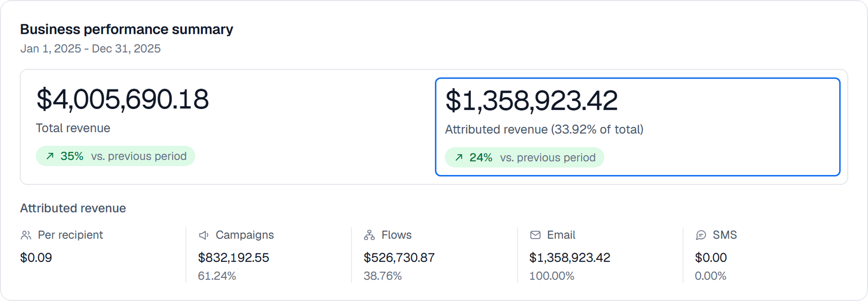Click the date range Jan 1, 2025 - Dec 31, 2025
Viewport: 868px width, 301px height.
(91, 49)
